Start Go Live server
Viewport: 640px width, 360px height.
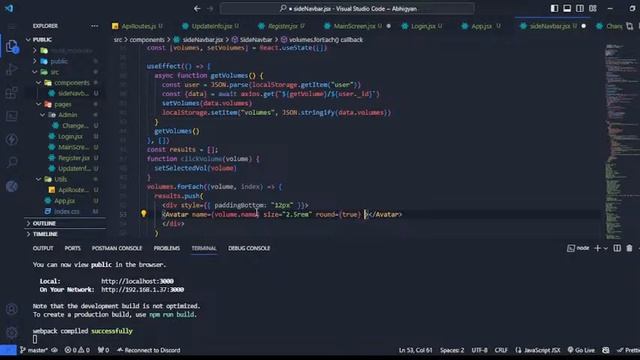point(581,350)
